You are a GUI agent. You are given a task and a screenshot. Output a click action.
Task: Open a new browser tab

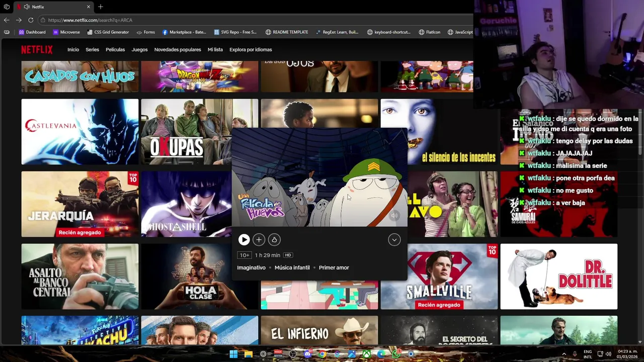point(101,7)
